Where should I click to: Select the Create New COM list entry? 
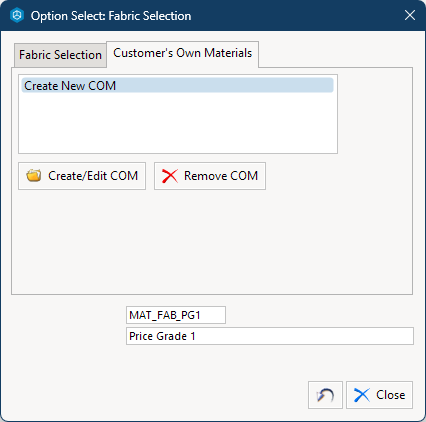[x=178, y=86]
